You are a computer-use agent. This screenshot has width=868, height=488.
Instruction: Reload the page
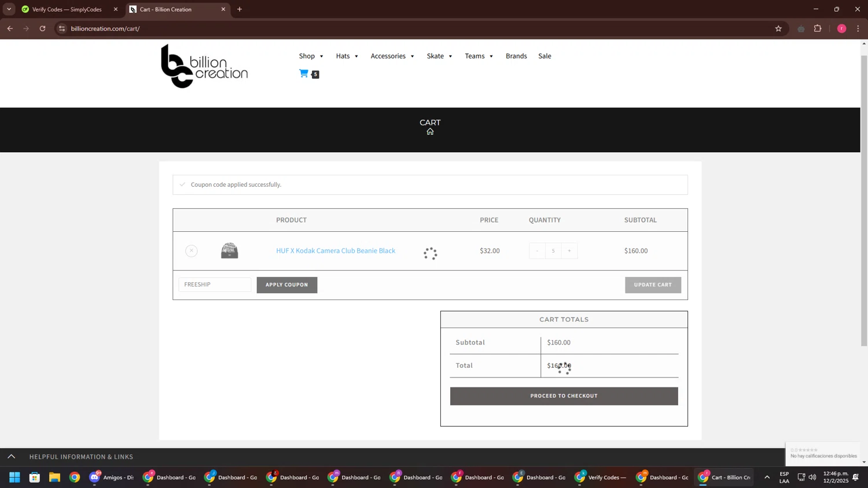[42, 28]
